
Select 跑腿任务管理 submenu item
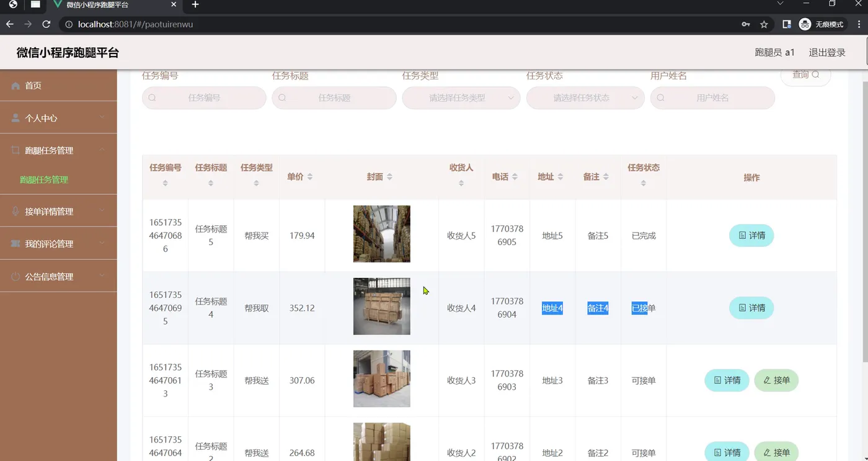pos(44,180)
